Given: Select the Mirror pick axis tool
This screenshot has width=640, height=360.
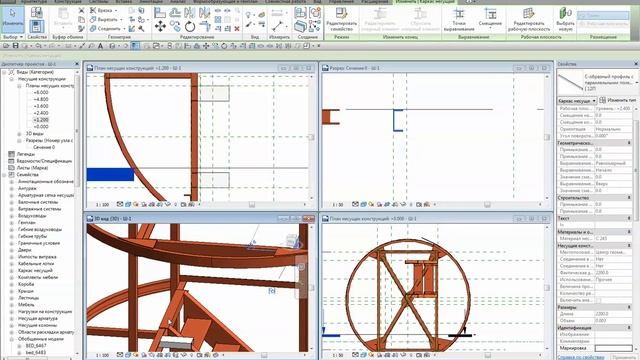Looking at the screenshot, I should (x=190, y=13).
